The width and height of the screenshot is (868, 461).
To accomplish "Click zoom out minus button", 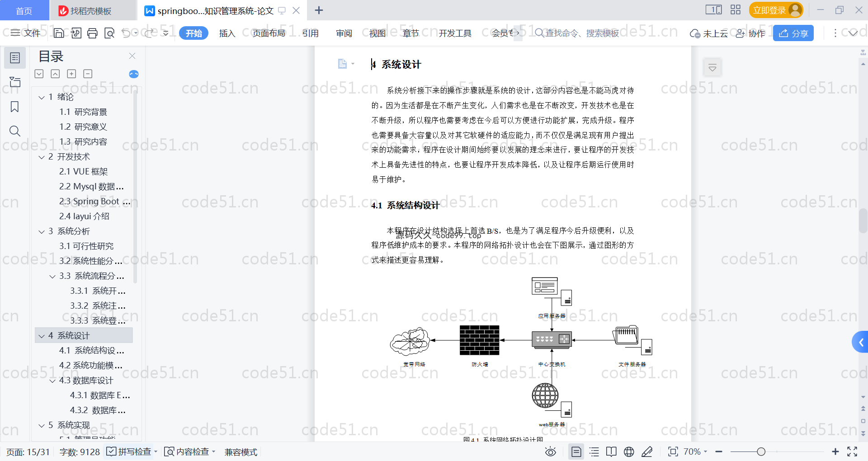I will (x=719, y=452).
